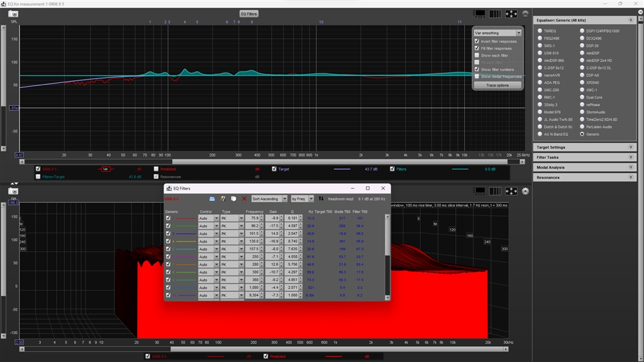This screenshot has height=362, width=644.
Task: Click the sort filters arrows icon
Action: click(321, 199)
